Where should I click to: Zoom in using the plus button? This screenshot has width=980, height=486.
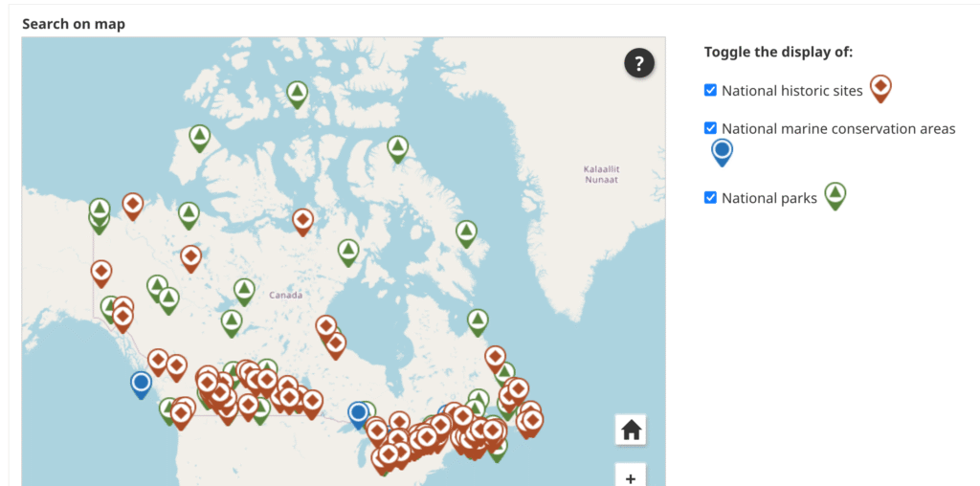[631, 476]
